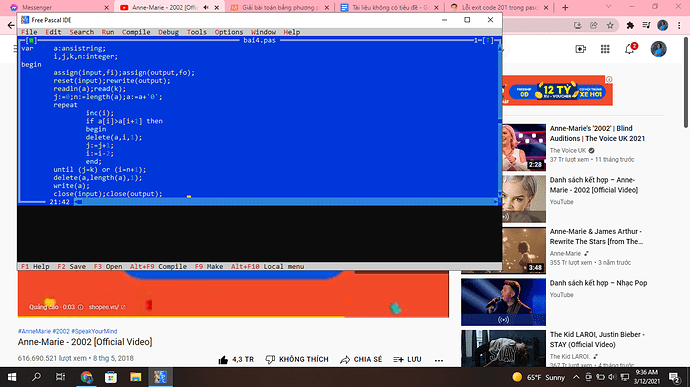Click the #AnneMarie hashtag link
This screenshot has width=690, height=387.
pyautogui.click(x=34, y=331)
